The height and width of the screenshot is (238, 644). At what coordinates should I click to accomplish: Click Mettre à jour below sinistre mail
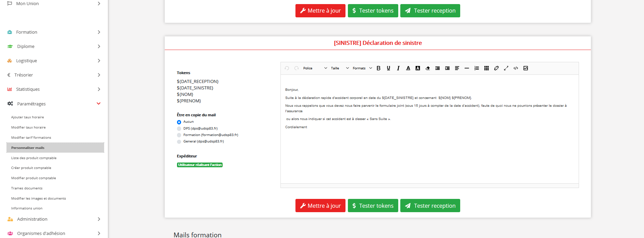coord(320,206)
